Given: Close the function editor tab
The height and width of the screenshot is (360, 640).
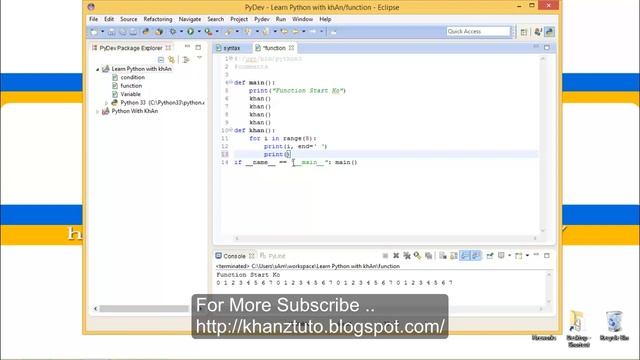Looking at the screenshot, I should point(291,48).
